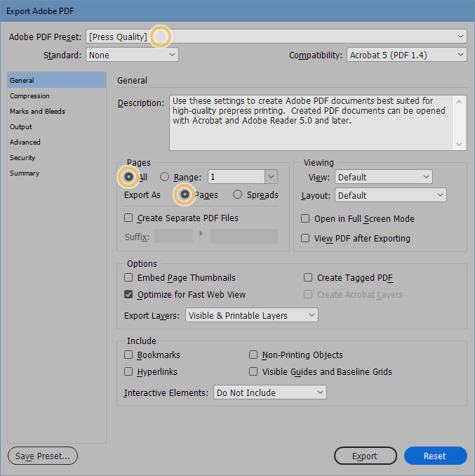
Task: Click the Description scrollbar down arrow
Action: [460, 144]
